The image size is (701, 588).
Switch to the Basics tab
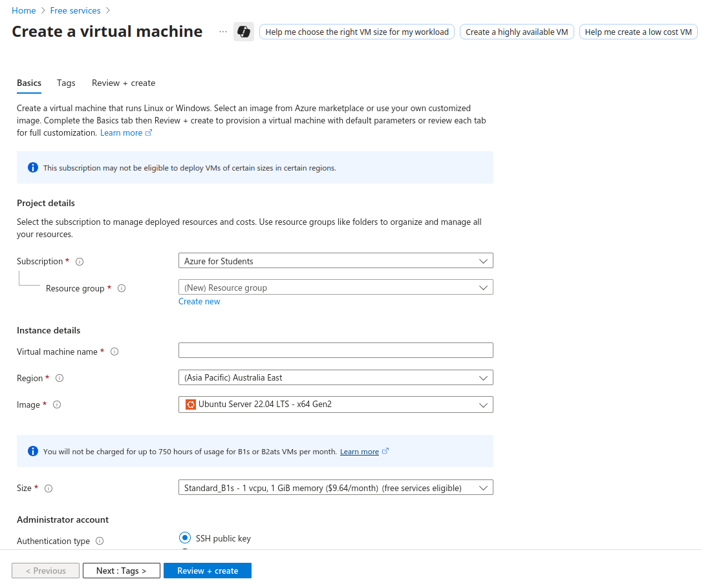(x=29, y=83)
